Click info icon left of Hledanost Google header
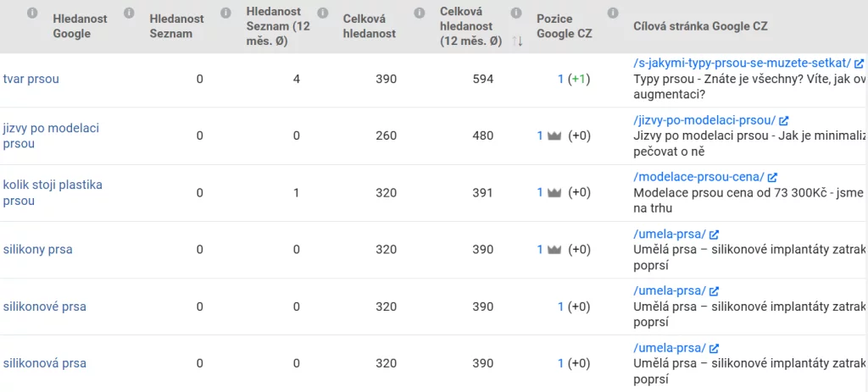 click(32, 14)
